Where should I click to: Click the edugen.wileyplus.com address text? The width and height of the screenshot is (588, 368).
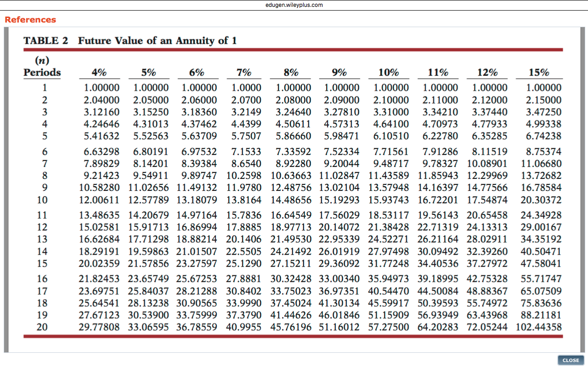[x=294, y=5]
